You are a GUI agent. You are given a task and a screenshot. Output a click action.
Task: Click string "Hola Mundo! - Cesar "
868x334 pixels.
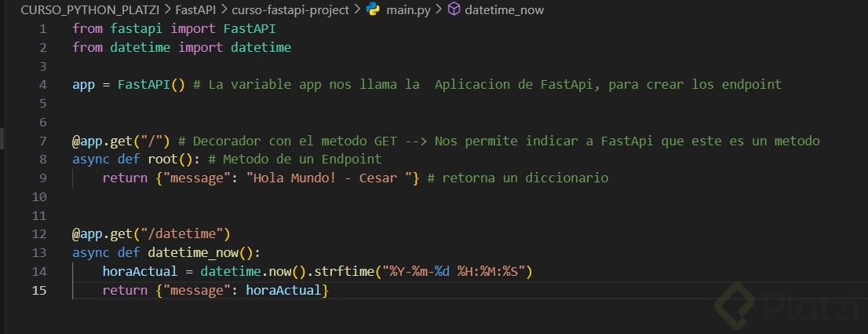329,178
